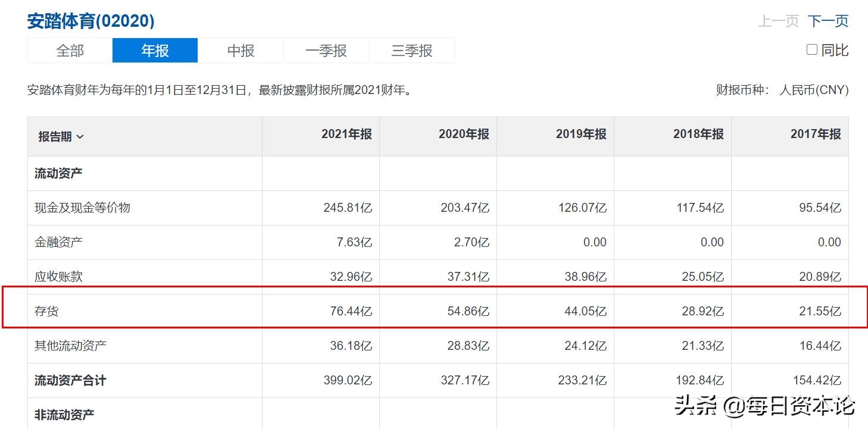Screen dimensions: 868x429
Task: Click the 应收账款 row label
Action: [58, 277]
